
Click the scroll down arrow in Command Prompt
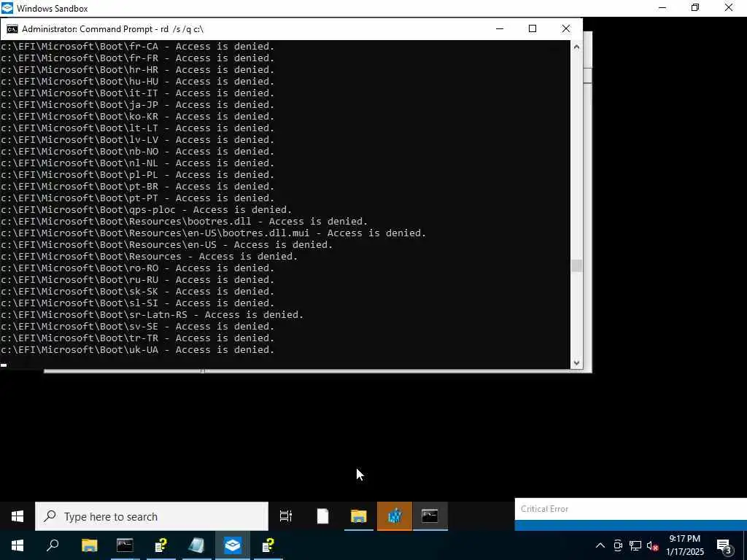[576, 363]
